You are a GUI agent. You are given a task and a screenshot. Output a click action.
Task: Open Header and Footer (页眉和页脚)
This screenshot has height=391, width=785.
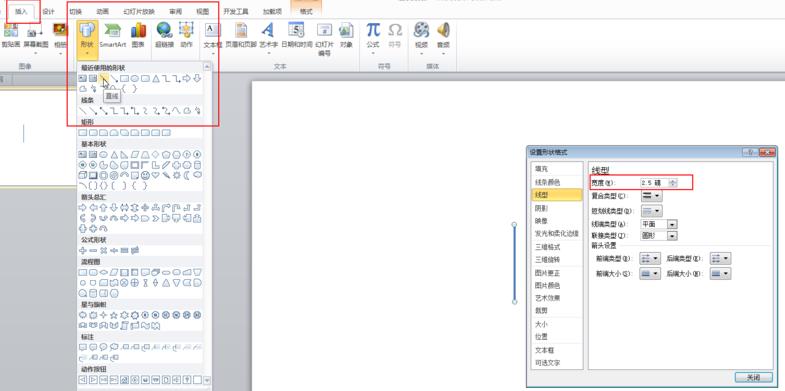(241, 35)
